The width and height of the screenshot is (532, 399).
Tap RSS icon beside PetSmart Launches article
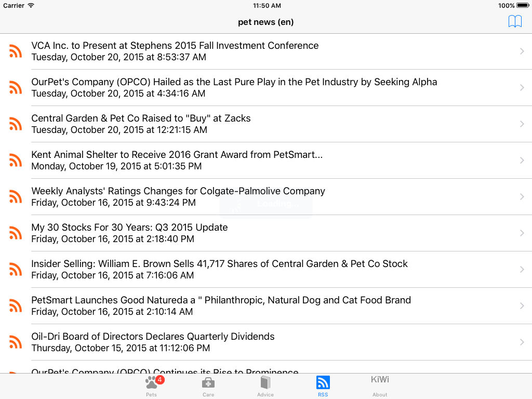(x=16, y=305)
